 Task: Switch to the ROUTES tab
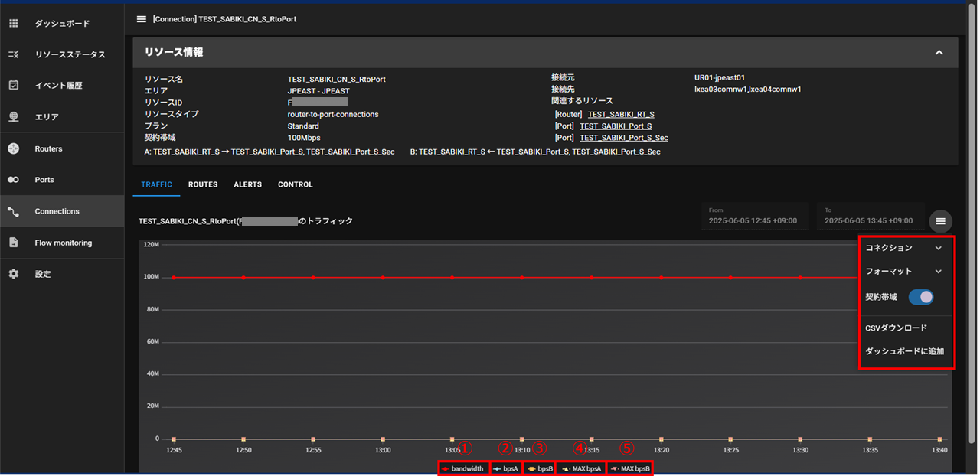[203, 184]
